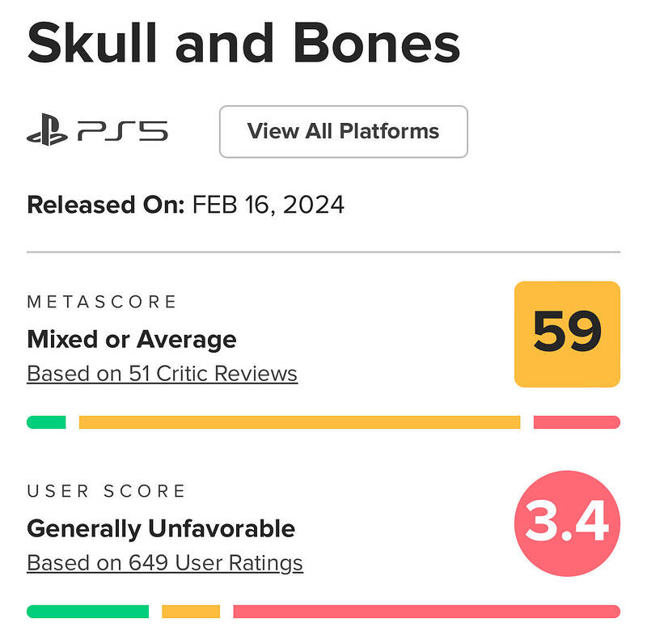Click the red 3.4 user score circle

click(567, 523)
